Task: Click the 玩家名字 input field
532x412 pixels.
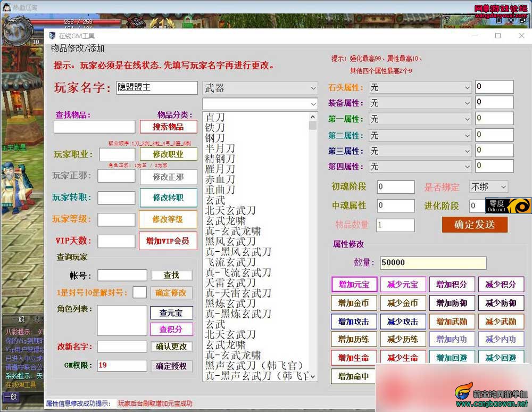Action: click(157, 87)
